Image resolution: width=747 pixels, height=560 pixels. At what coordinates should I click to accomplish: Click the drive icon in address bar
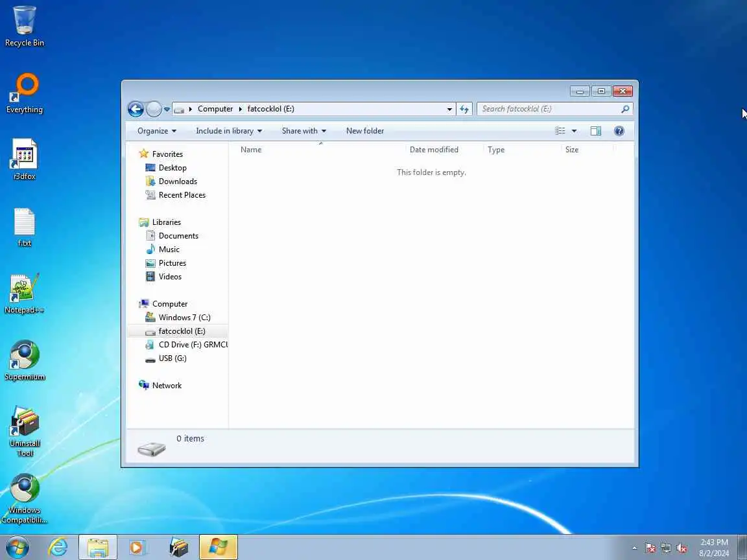tap(179, 110)
